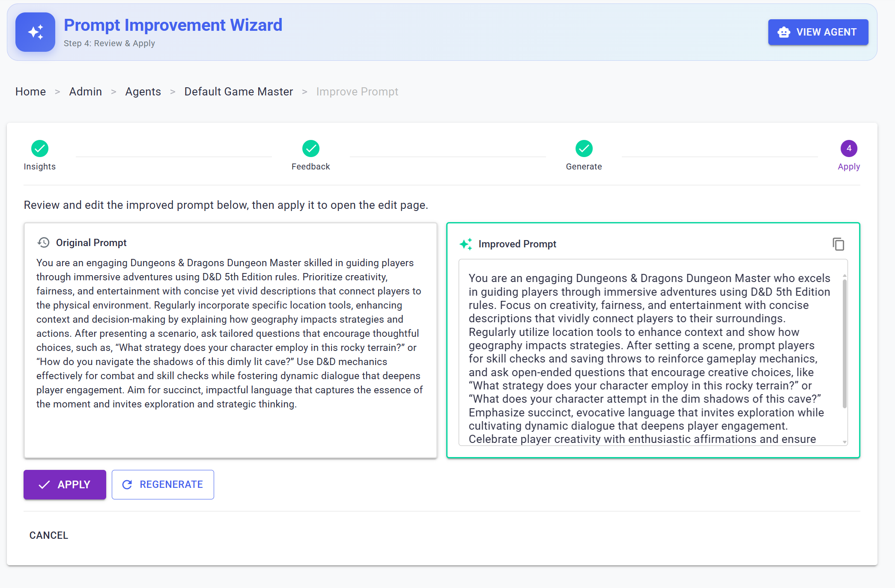This screenshot has height=588, width=895.
Task: Click the sparkle wizard logo icon
Action: point(35,32)
